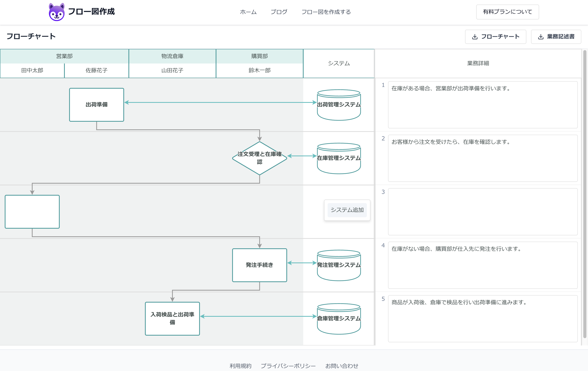Click the 山田花子 lane header

point(172,70)
